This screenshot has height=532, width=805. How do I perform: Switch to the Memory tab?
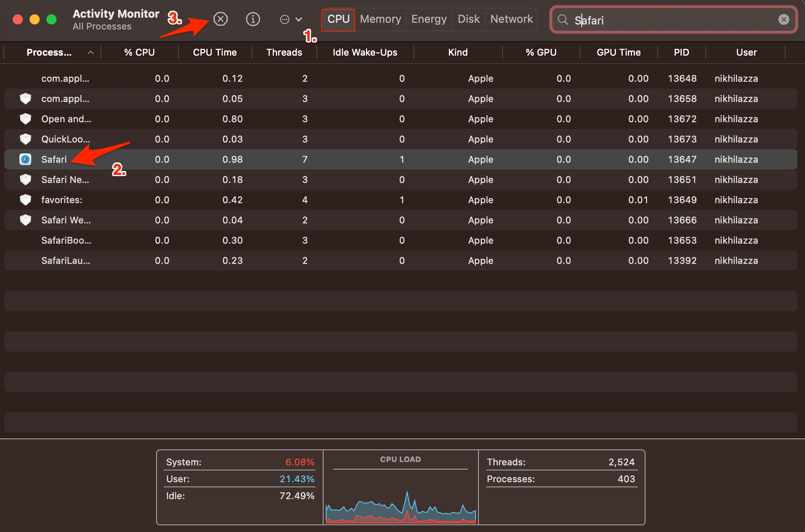(380, 19)
